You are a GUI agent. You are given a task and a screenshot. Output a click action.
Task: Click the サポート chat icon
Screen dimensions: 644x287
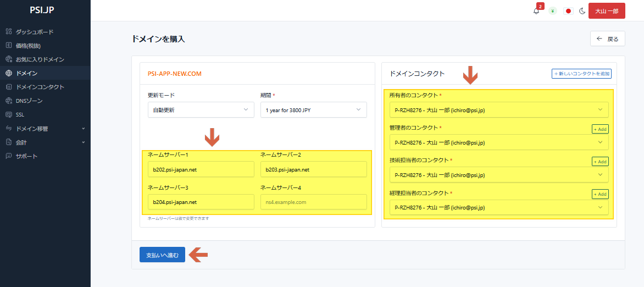point(8,156)
